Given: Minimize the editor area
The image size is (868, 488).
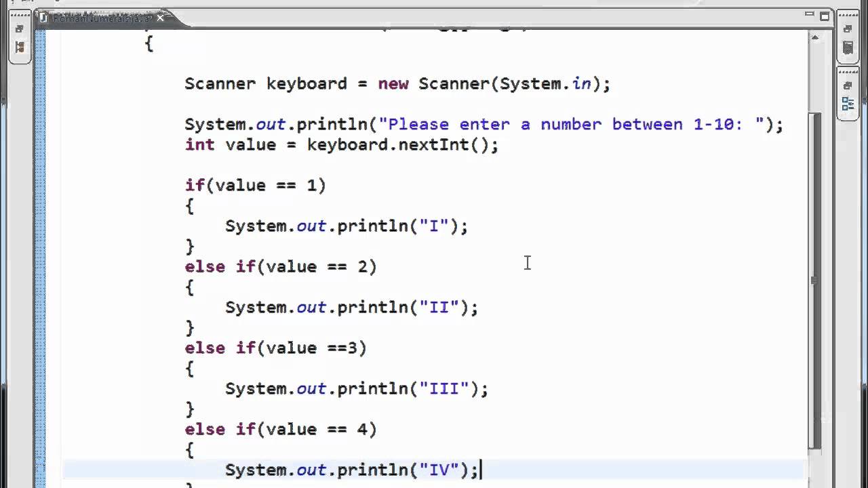Looking at the screenshot, I should (810, 14).
